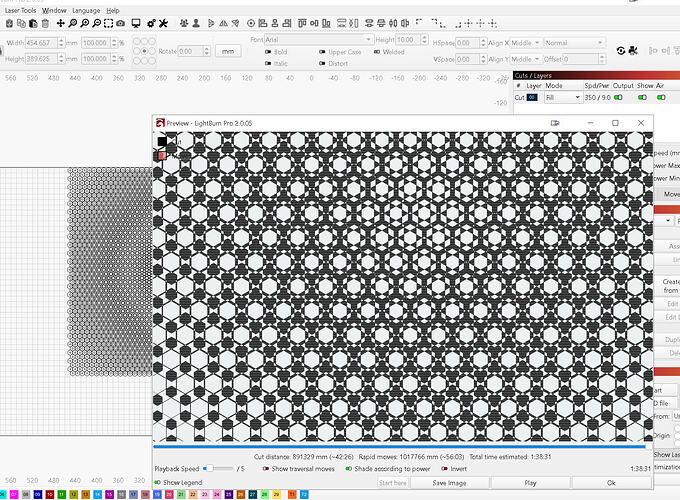Click the Paste icon in the toolbar
680x500 pixels.
coord(33,23)
